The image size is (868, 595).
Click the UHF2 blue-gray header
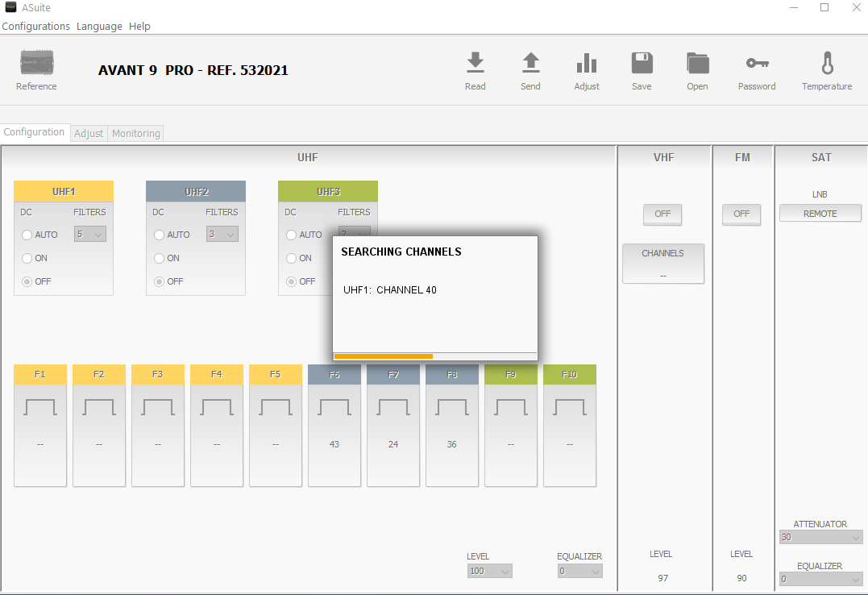coord(196,191)
